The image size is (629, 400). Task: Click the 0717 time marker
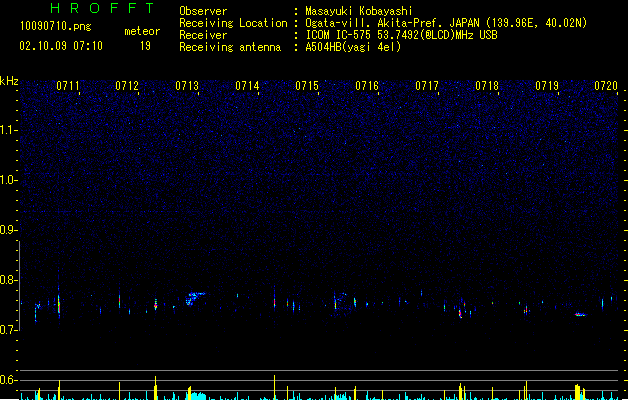pos(427,86)
